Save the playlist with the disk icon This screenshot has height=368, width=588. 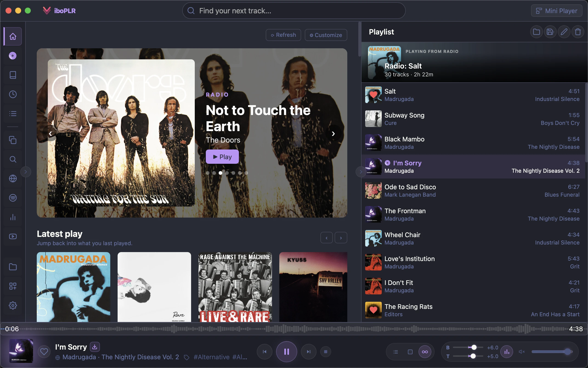pos(550,32)
